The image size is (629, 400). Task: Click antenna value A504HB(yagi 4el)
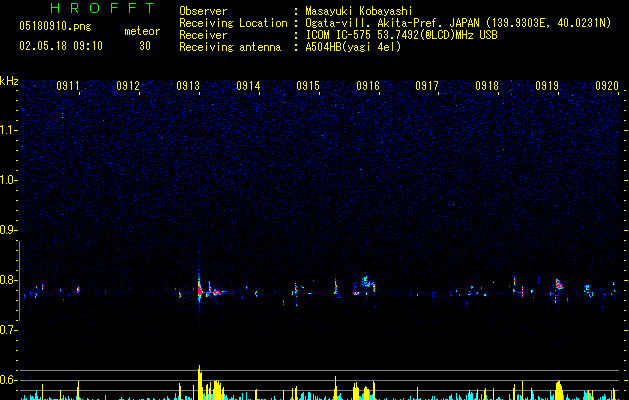(353, 47)
